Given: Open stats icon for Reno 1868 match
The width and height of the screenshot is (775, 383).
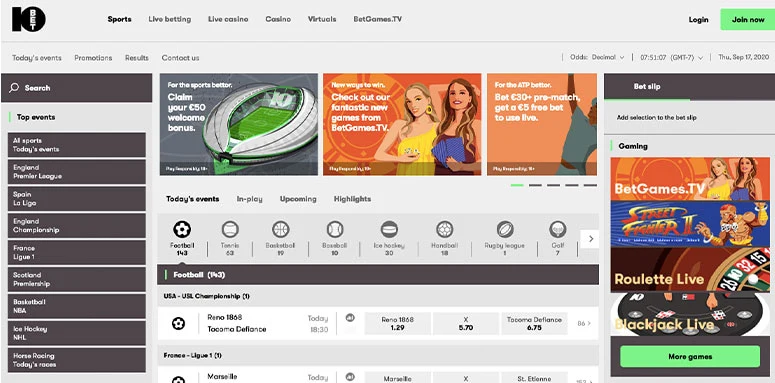Looking at the screenshot, I should point(350,318).
